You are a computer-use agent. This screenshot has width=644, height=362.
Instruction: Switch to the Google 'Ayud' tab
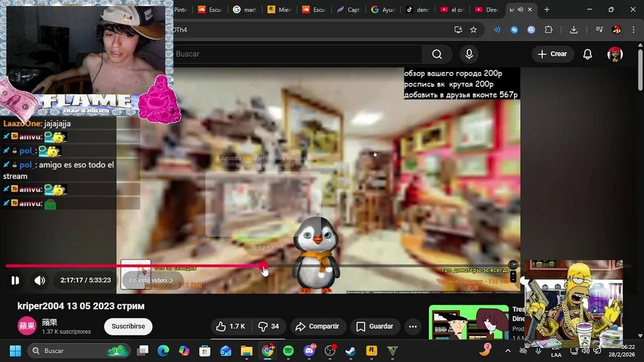point(383,10)
